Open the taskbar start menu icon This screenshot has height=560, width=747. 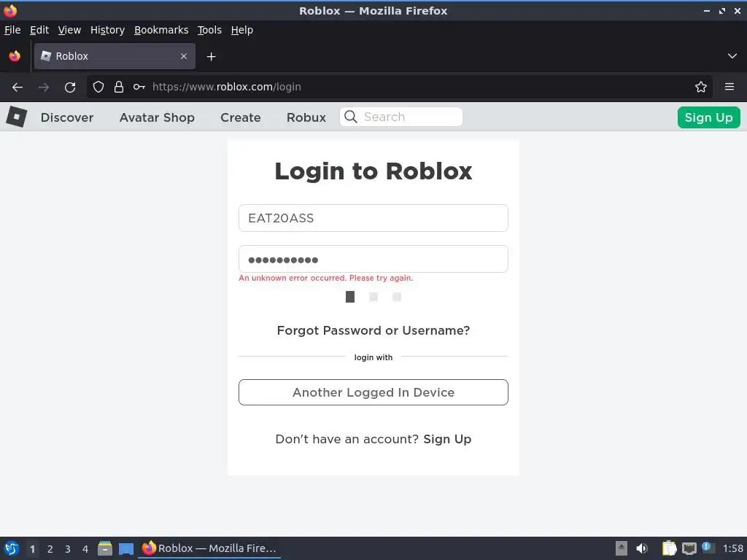[12, 548]
